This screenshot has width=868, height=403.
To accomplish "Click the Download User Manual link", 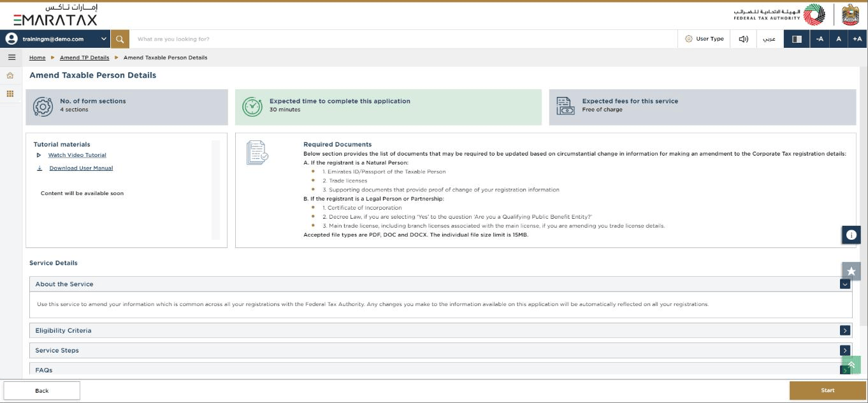I will coord(81,168).
